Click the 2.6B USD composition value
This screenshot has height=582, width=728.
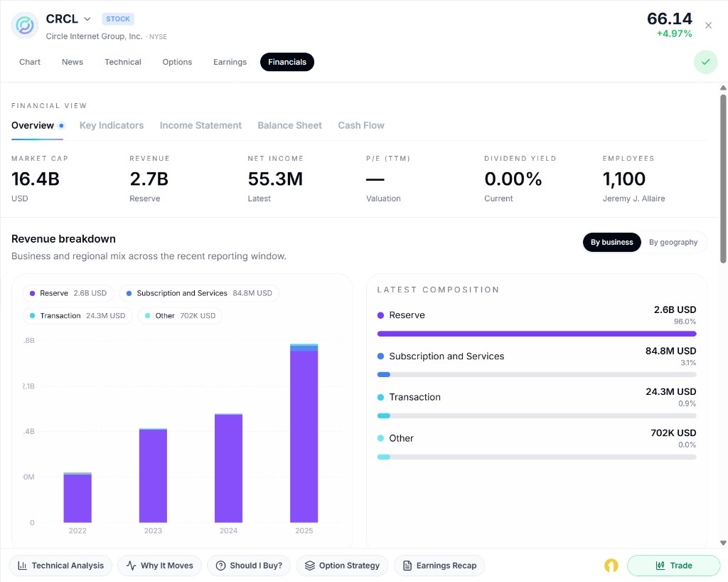tap(675, 309)
